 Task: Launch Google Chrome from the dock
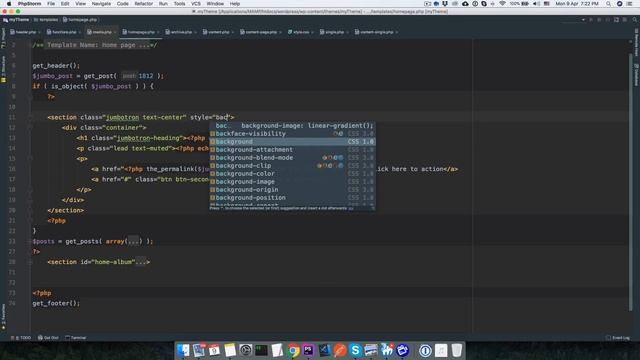(293, 350)
